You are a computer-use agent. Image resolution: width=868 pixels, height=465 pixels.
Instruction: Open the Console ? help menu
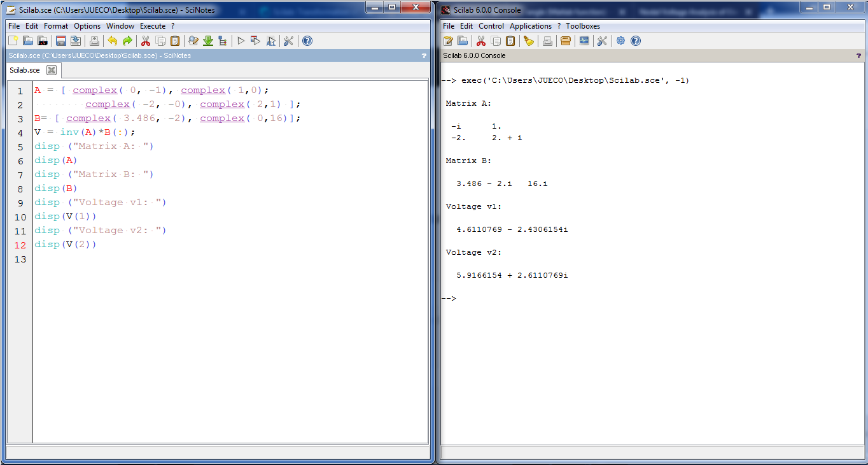559,26
